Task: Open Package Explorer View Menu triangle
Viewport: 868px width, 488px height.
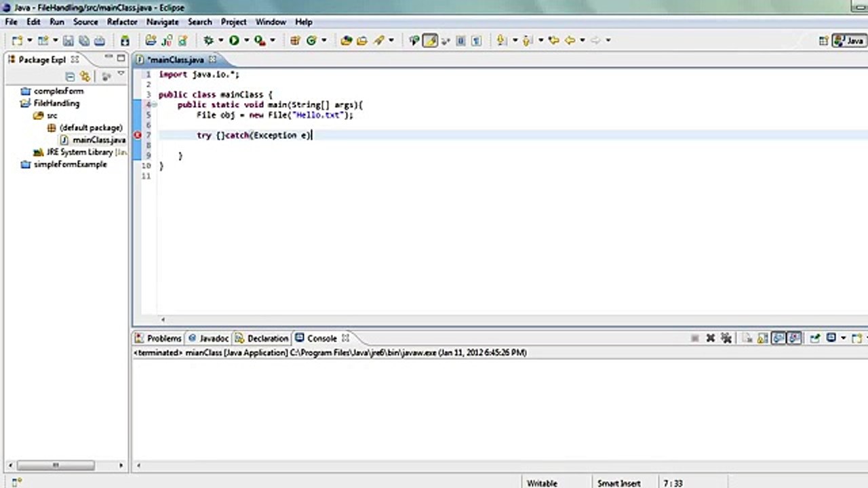Action: (121, 73)
